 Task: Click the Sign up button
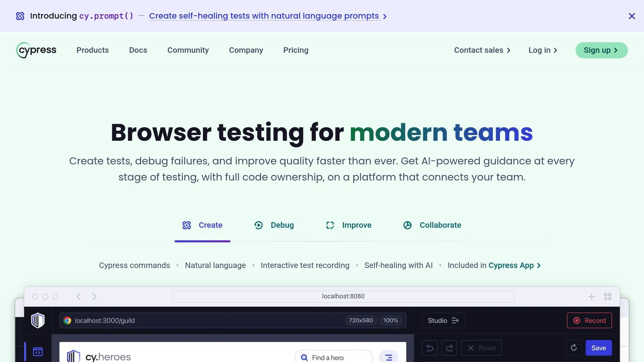tap(601, 50)
